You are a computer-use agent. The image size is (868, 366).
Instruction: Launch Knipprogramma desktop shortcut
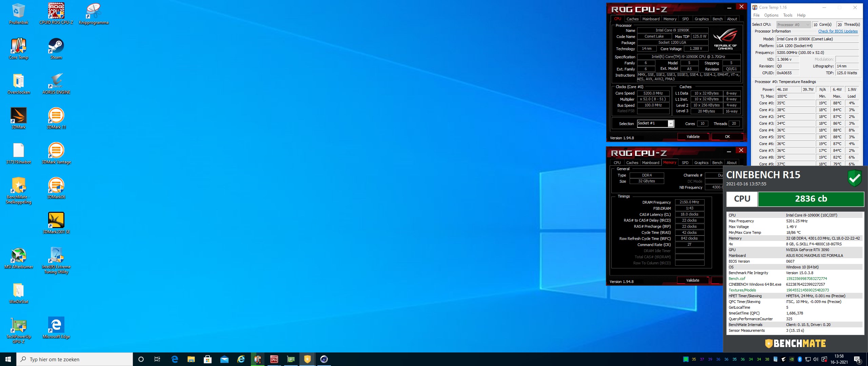click(94, 14)
